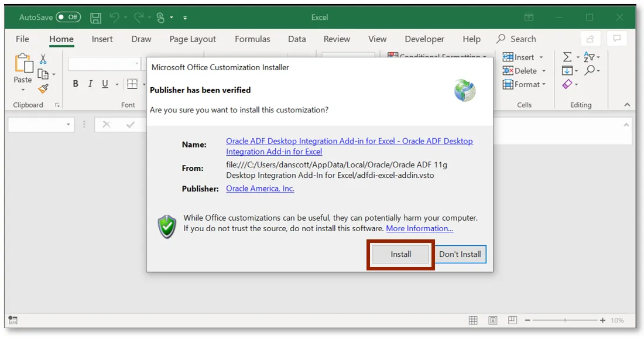
Task: Expand the Insert cells dropdown arrow
Action: pos(541,57)
